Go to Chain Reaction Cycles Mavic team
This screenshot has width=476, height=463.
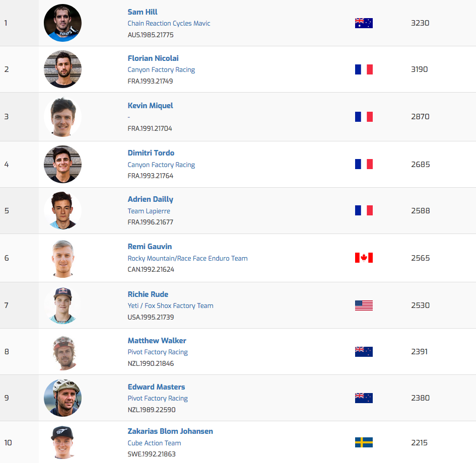[169, 24]
